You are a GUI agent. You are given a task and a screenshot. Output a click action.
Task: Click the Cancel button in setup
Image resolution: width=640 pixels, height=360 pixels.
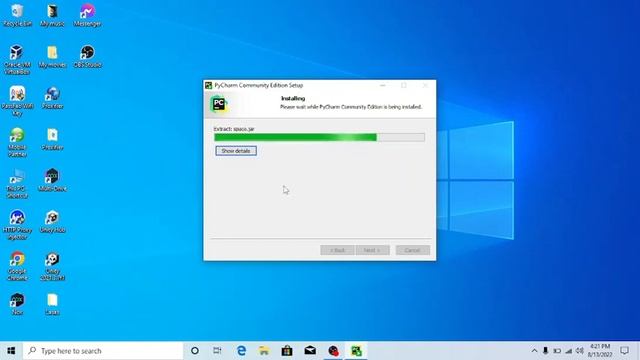tap(413, 250)
